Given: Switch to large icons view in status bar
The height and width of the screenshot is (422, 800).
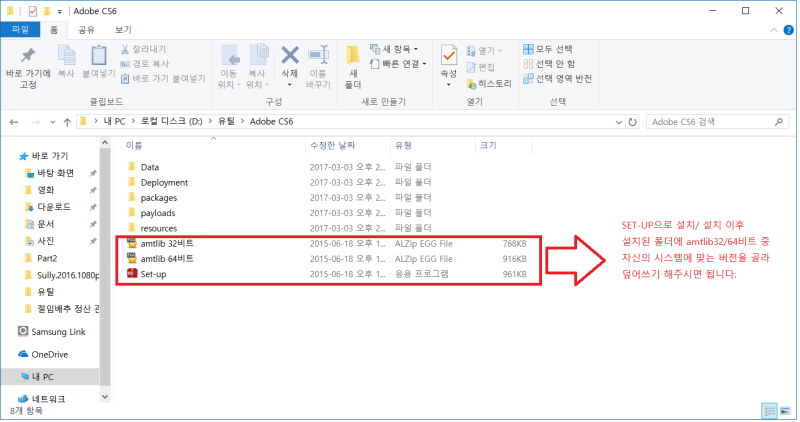Looking at the screenshot, I should click(785, 411).
